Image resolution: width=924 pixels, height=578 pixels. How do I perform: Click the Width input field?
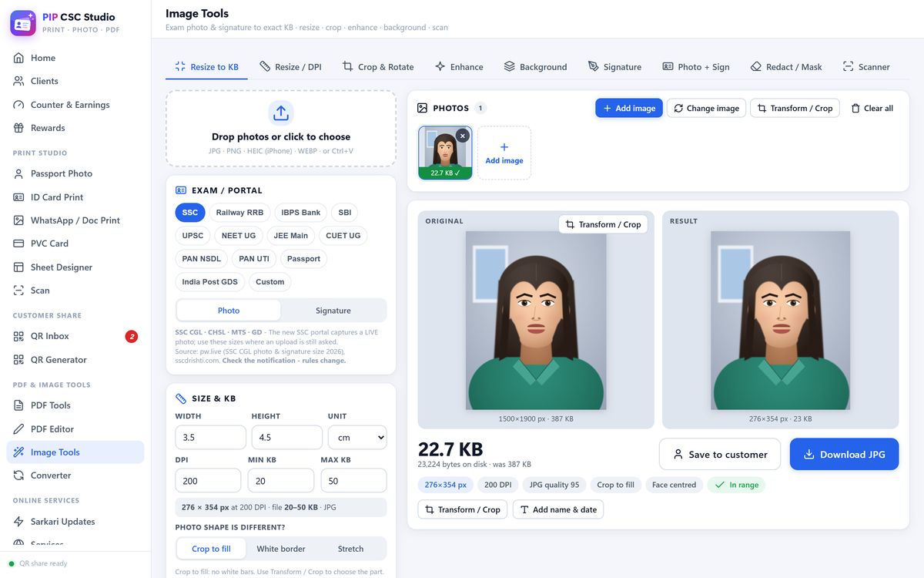pos(210,437)
